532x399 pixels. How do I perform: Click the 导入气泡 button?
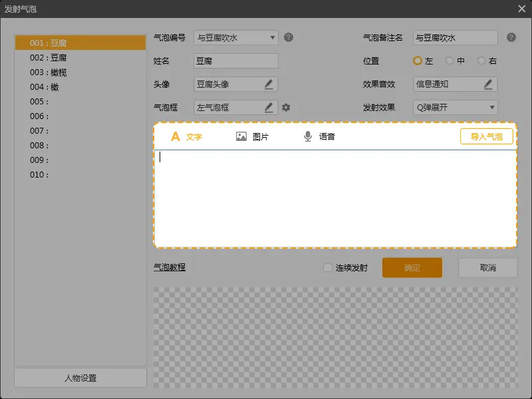pyautogui.click(x=486, y=136)
